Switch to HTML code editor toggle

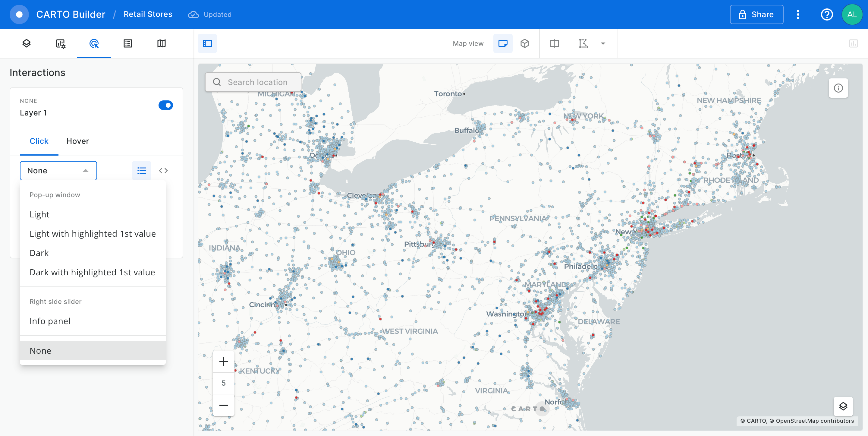[x=163, y=171]
